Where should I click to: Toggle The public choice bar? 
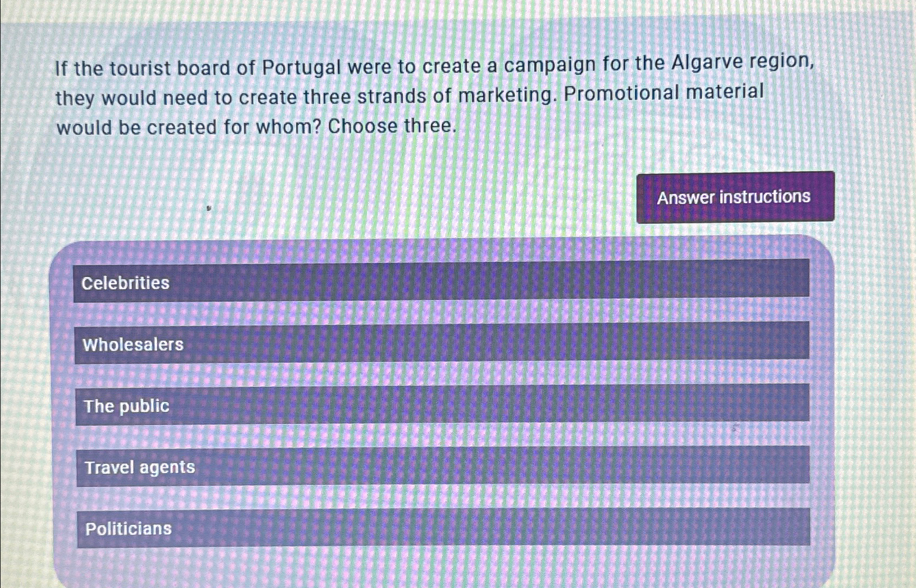[x=443, y=404]
